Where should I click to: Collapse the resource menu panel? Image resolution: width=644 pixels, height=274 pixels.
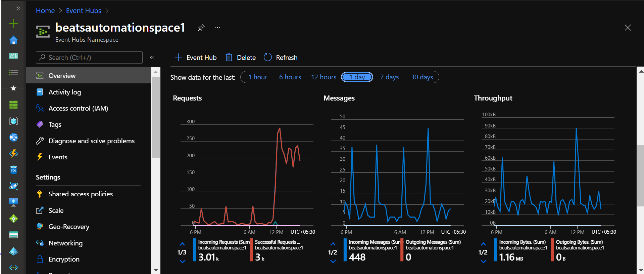pos(152,57)
